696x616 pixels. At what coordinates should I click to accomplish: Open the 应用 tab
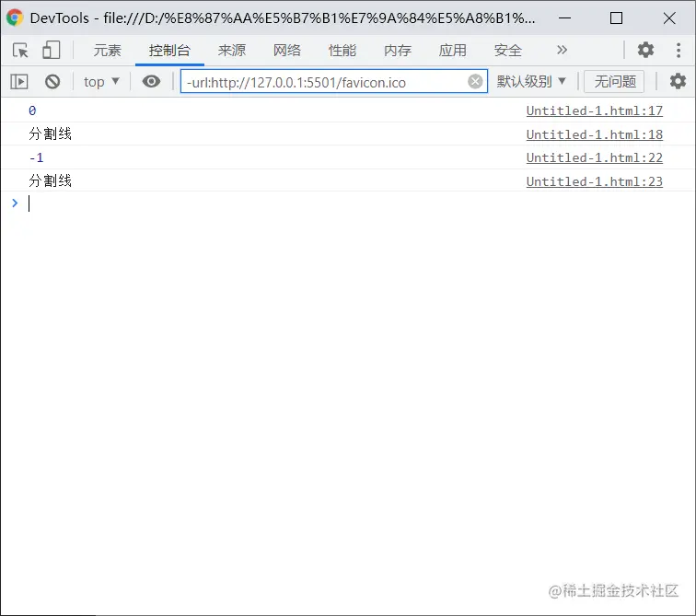[453, 50]
